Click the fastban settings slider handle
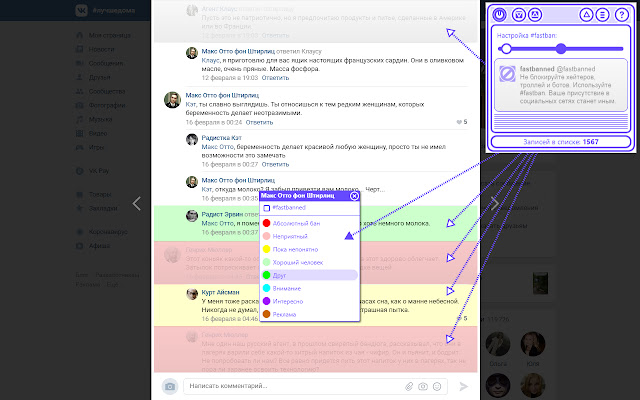Screen dimensions: 640x400 point(560,48)
